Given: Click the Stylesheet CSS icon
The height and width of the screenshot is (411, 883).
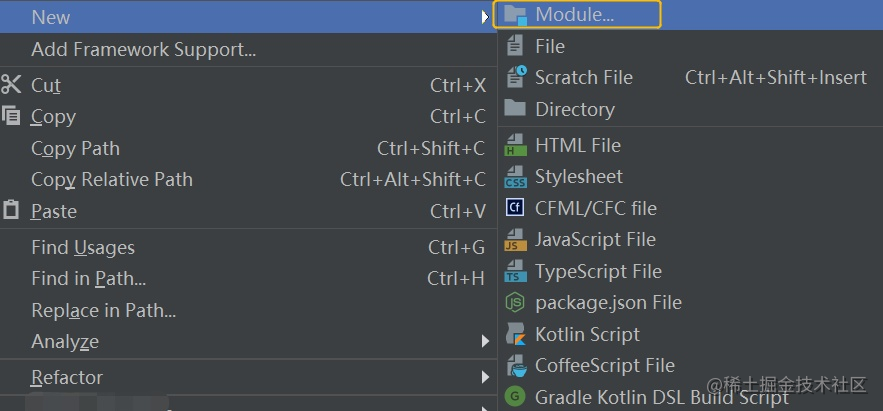Looking at the screenshot, I should click(x=515, y=177).
